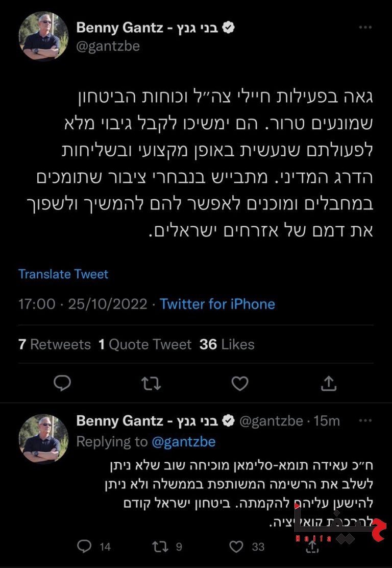Click the 17:00 · 25/10/2022 timestamp
Screen dimensions: 392x568
[84, 304]
